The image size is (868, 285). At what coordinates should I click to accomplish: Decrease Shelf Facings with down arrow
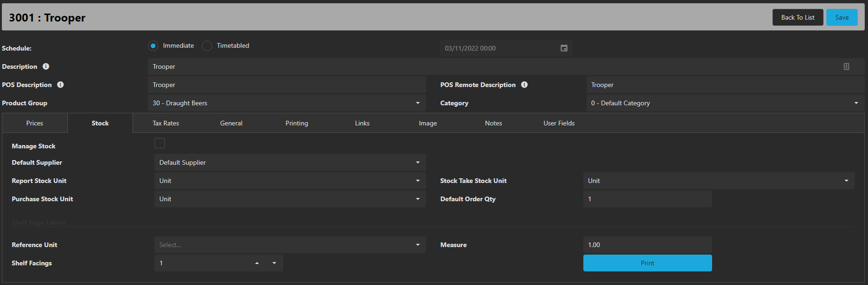[x=274, y=263]
